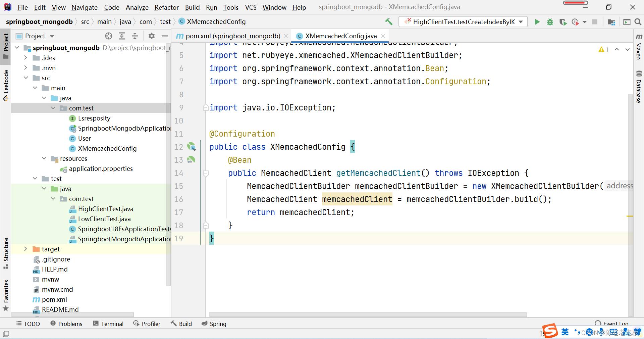644x339 pixels.
Task: Start debugging with the Debug bug icon
Action: click(x=550, y=22)
